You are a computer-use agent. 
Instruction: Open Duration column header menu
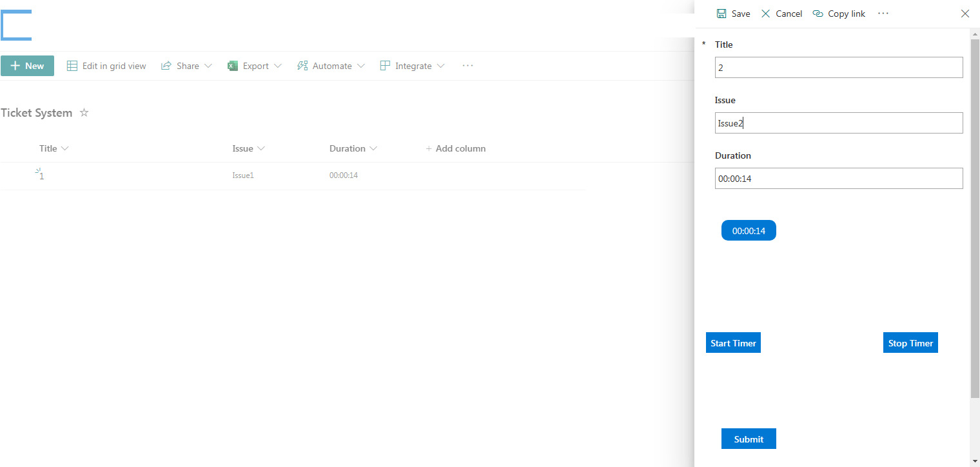click(x=353, y=148)
